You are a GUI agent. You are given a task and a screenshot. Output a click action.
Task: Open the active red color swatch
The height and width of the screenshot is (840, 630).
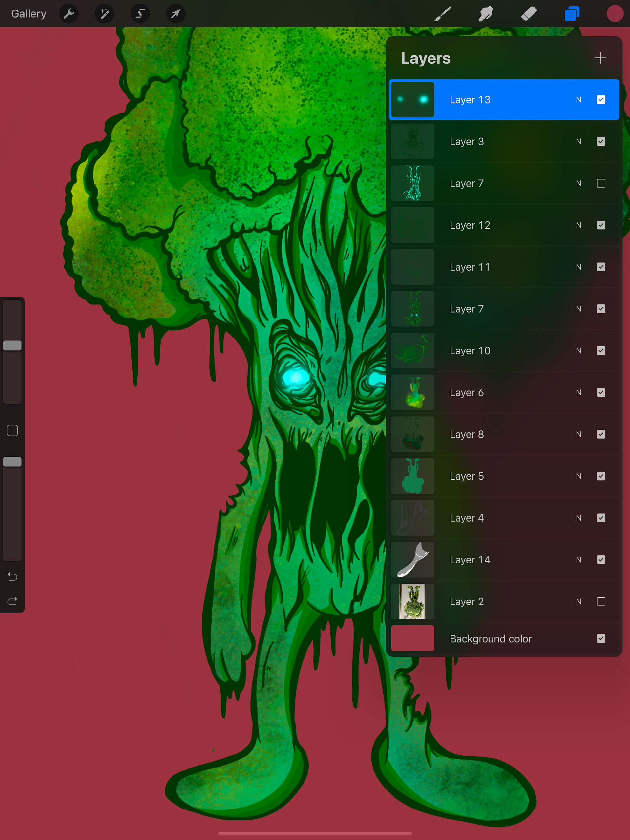tap(615, 14)
